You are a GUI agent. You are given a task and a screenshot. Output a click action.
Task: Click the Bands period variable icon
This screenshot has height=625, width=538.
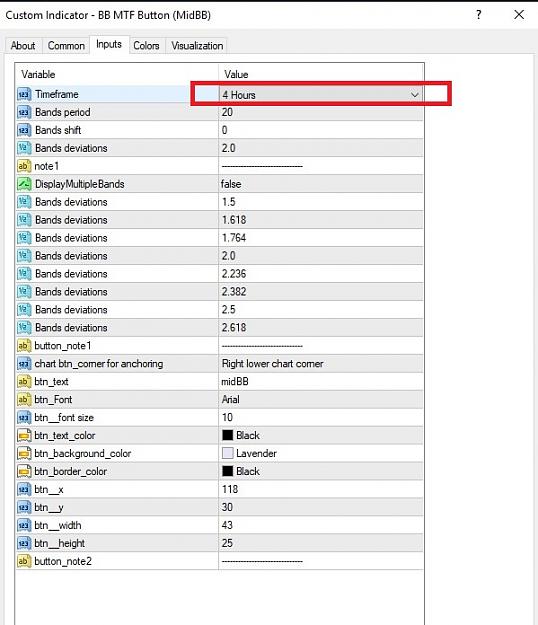coord(24,112)
